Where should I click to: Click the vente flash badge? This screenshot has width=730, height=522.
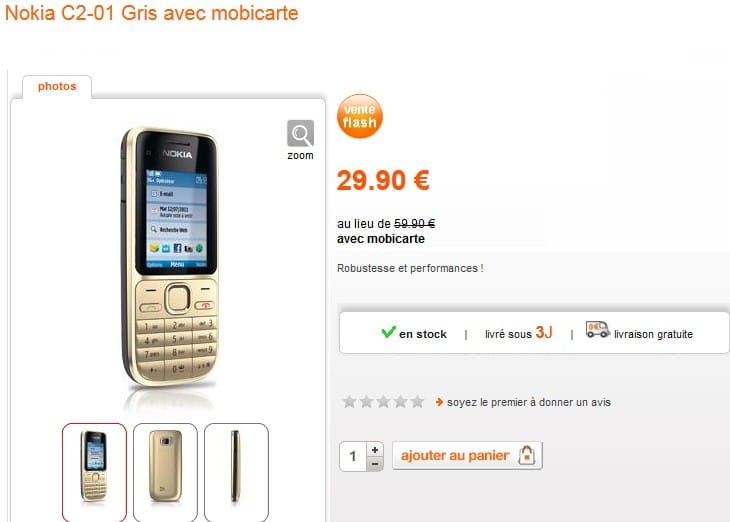pos(359,116)
